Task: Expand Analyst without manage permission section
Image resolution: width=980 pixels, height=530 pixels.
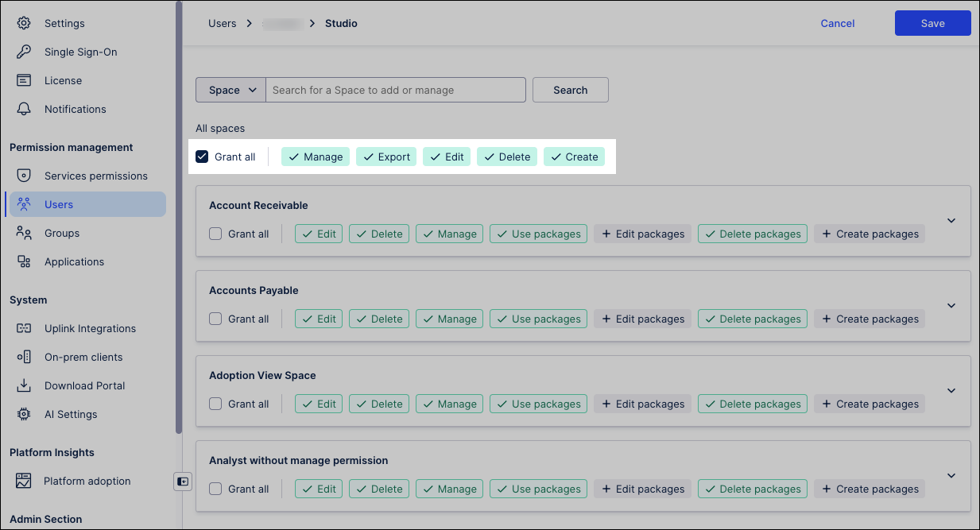Action: 951,475
